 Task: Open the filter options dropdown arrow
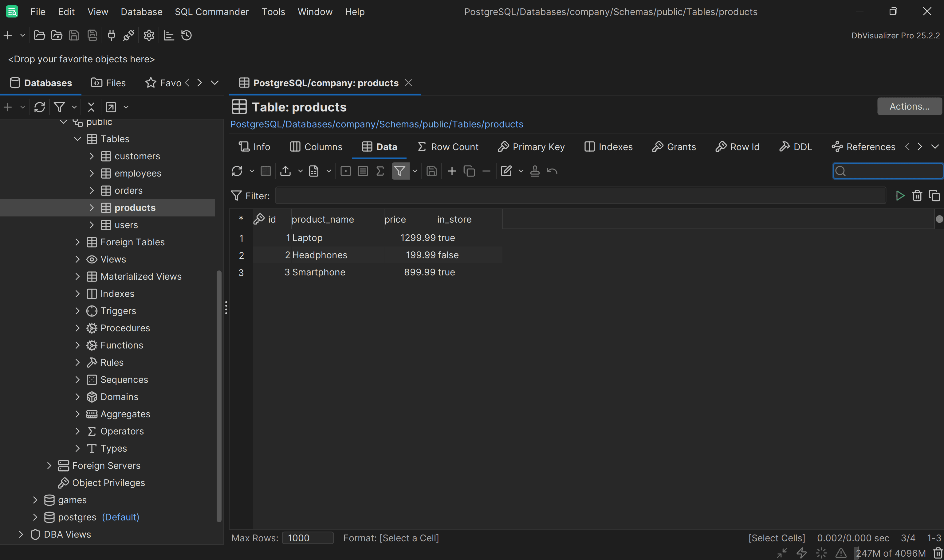coord(415,171)
